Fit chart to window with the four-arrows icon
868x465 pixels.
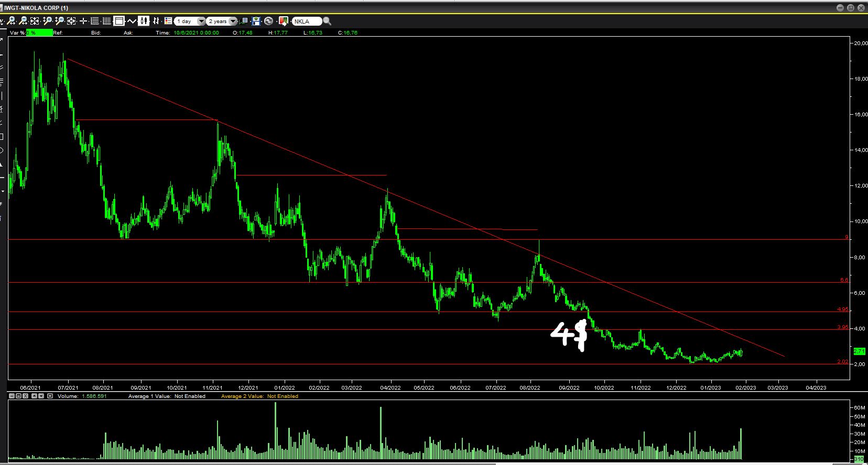coord(35,21)
